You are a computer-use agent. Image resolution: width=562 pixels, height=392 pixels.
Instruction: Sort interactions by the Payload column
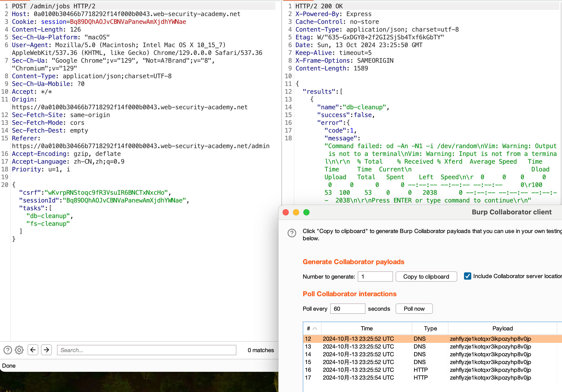(503, 328)
